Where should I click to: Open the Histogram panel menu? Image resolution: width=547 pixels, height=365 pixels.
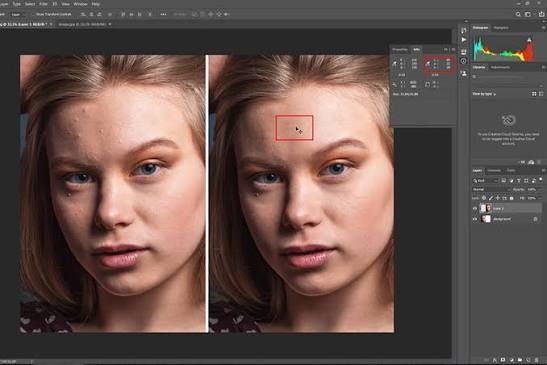click(544, 28)
